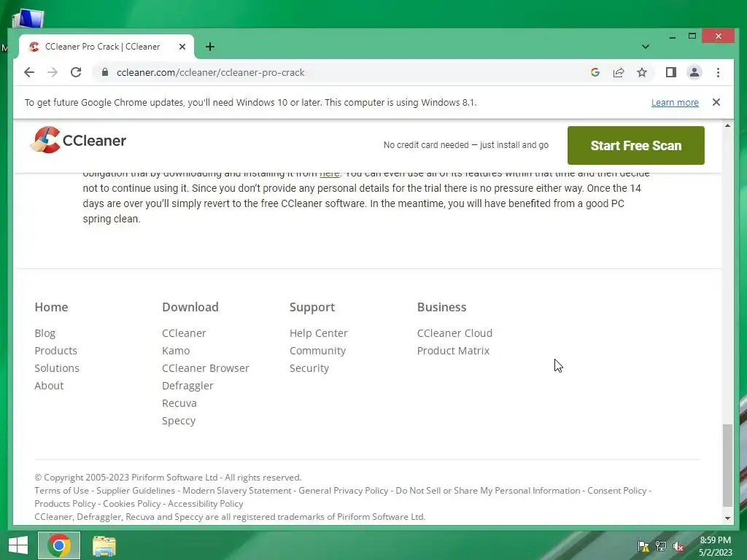Open the Products Policy link
747x560 pixels.
tap(65, 504)
